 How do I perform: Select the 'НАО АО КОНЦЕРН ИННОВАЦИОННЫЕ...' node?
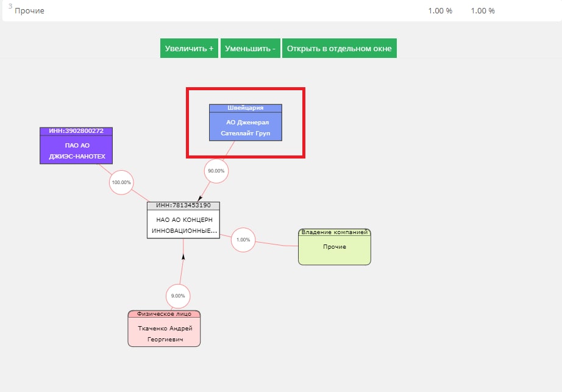tap(183, 220)
